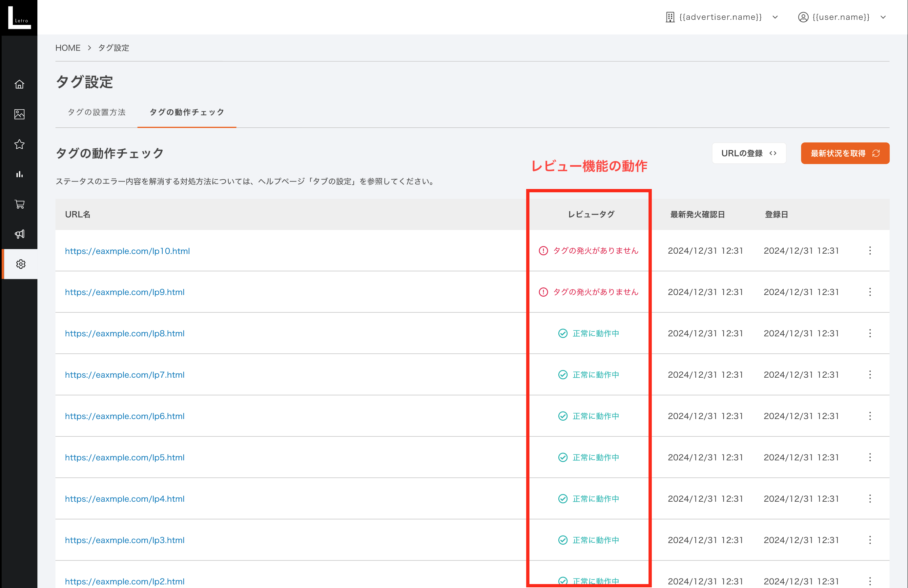
Task: Click the settings gear sidebar icon
Action: pos(21,264)
